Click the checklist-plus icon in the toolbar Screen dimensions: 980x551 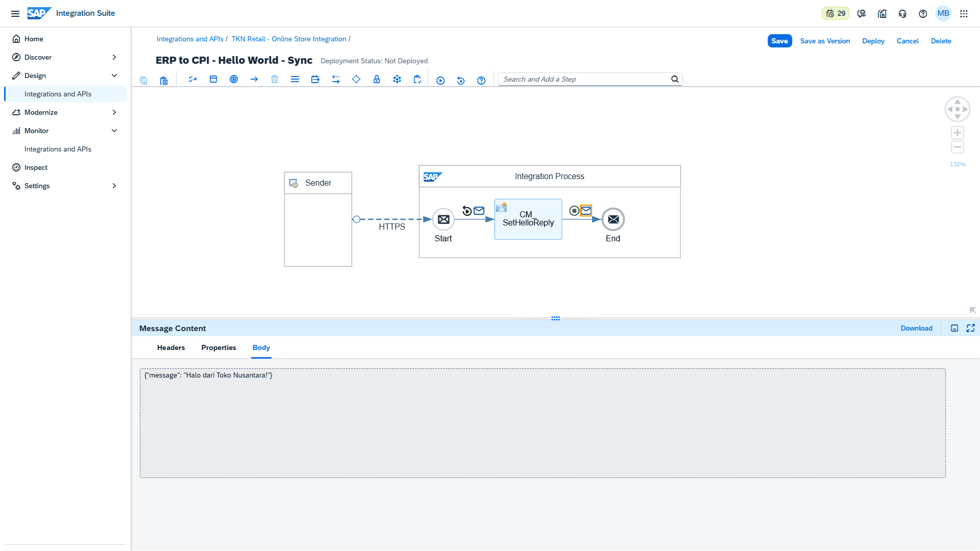pos(192,79)
